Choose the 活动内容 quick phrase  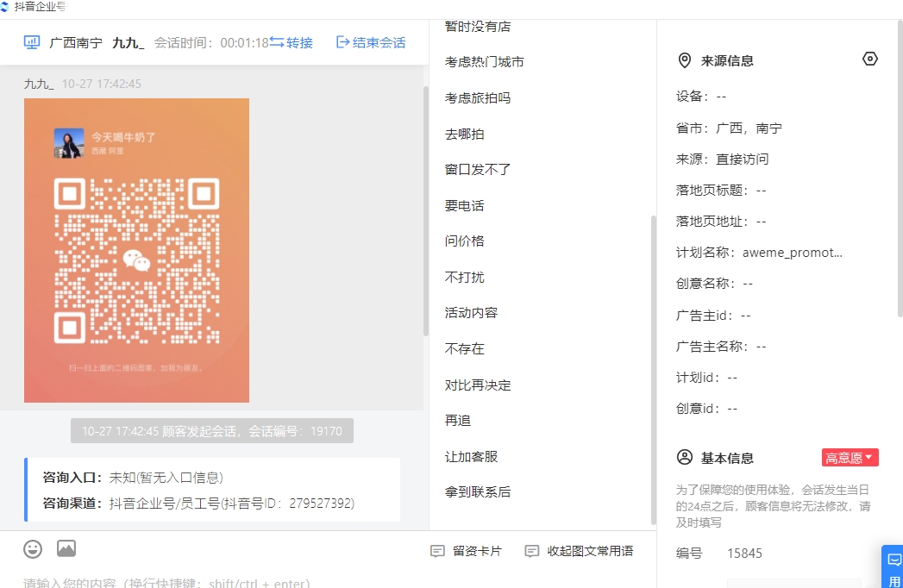pyautogui.click(x=471, y=313)
